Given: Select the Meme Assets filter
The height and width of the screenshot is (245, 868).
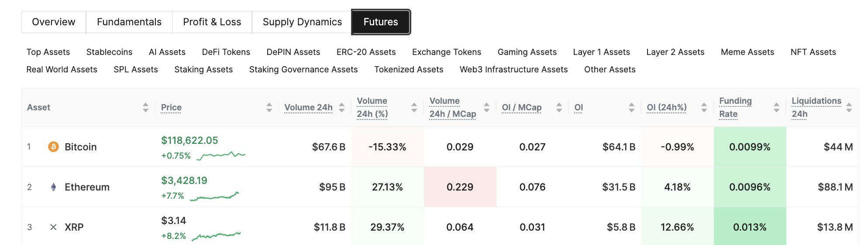Looking at the screenshot, I should coord(747,52).
